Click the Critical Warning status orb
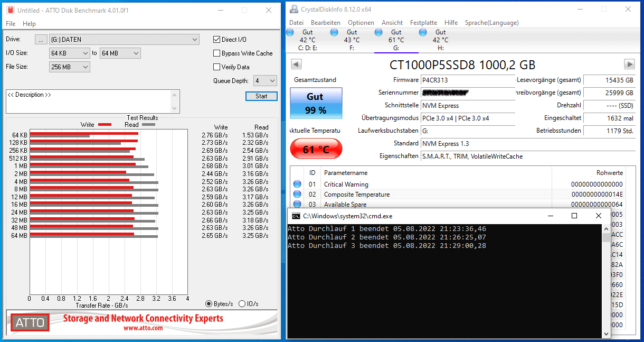Screen dimensions: 644x342 297,184
